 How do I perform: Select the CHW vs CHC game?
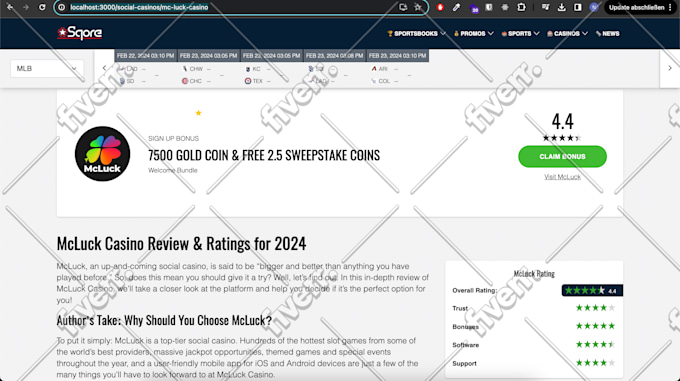click(208, 75)
